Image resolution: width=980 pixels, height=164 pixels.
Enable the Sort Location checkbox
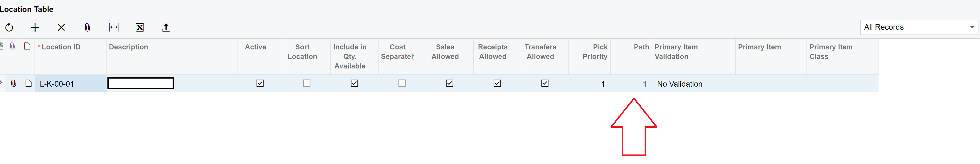pos(307,83)
